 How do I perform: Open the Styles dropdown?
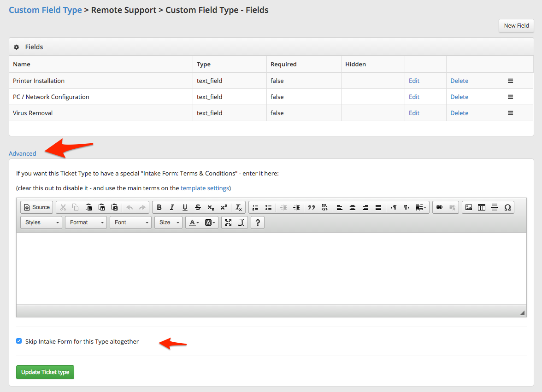[41, 222]
